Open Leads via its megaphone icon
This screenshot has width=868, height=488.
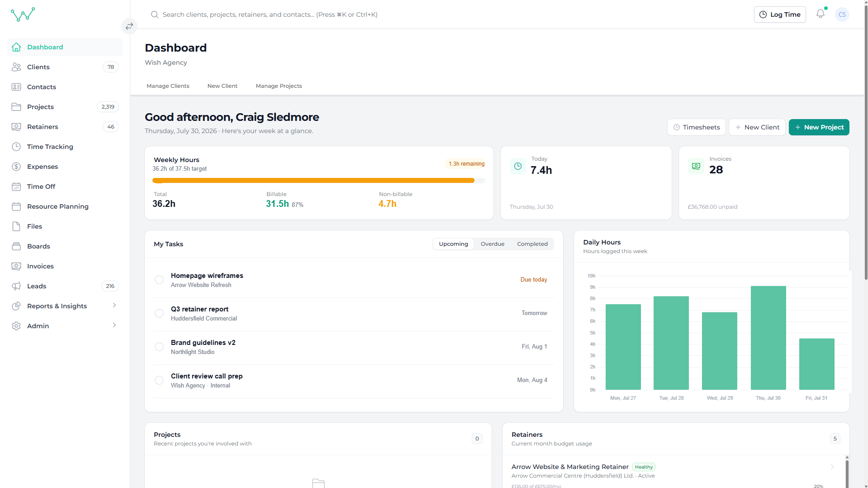[x=16, y=286]
